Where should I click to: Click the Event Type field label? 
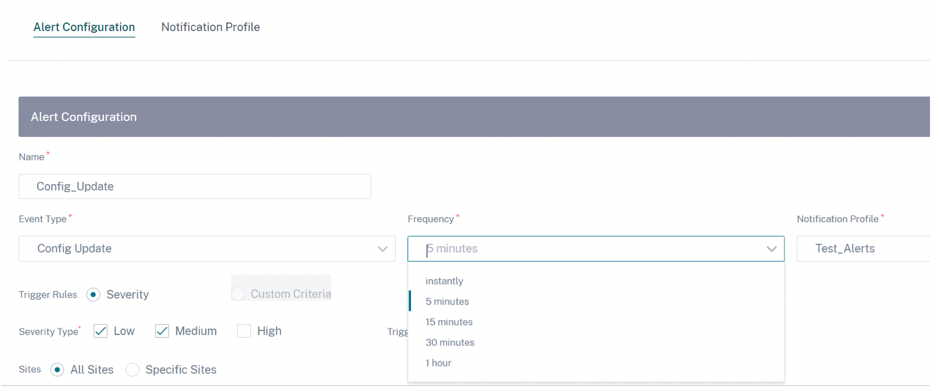[x=42, y=219]
